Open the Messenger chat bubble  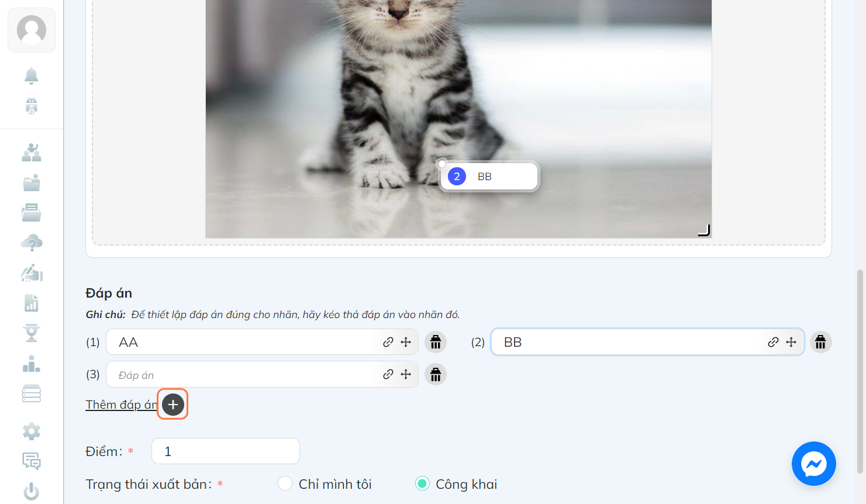pyautogui.click(x=814, y=464)
